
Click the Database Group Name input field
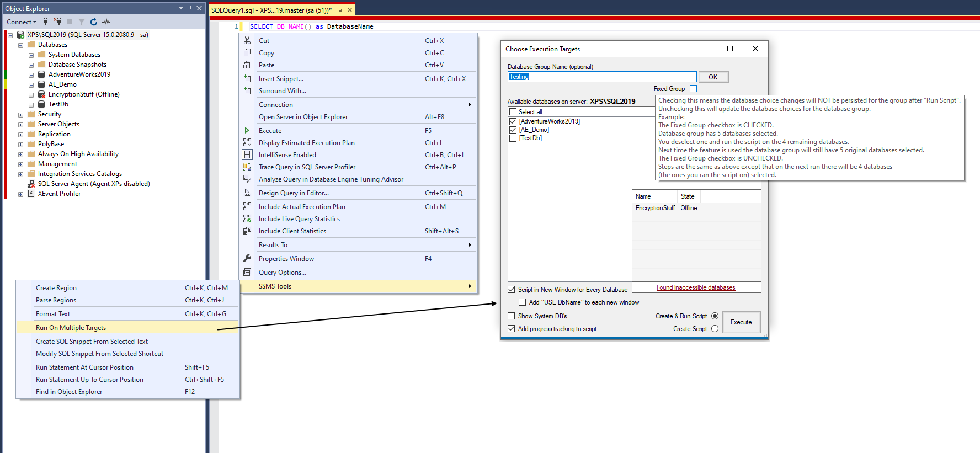[602, 77]
